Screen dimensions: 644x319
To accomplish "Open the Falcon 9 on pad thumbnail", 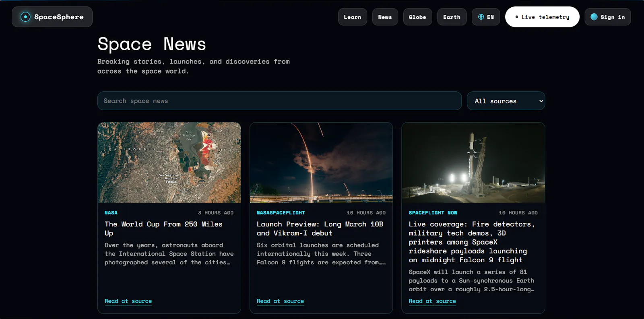I will click(x=473, y=163).
